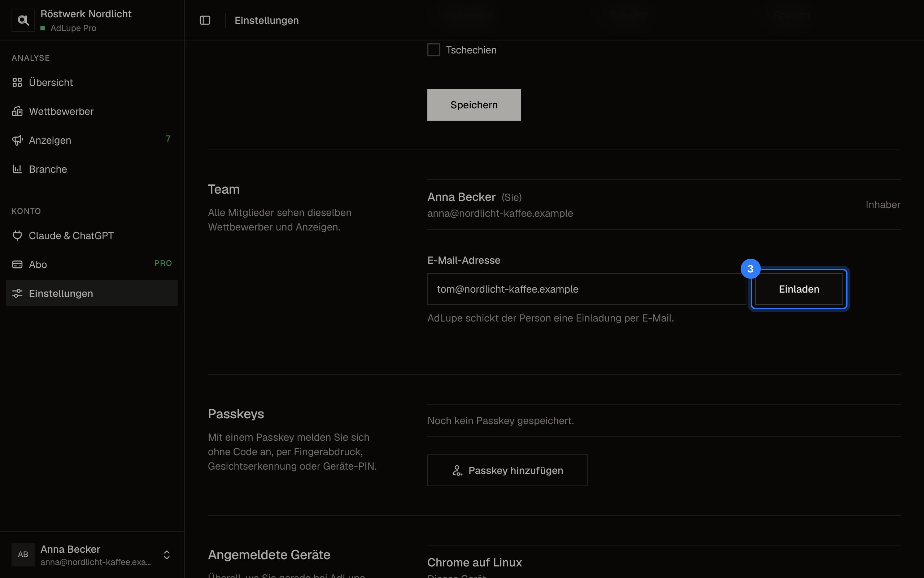Click the Übersicht grid icon
924x578 pixels.
(x=17, y=82)
